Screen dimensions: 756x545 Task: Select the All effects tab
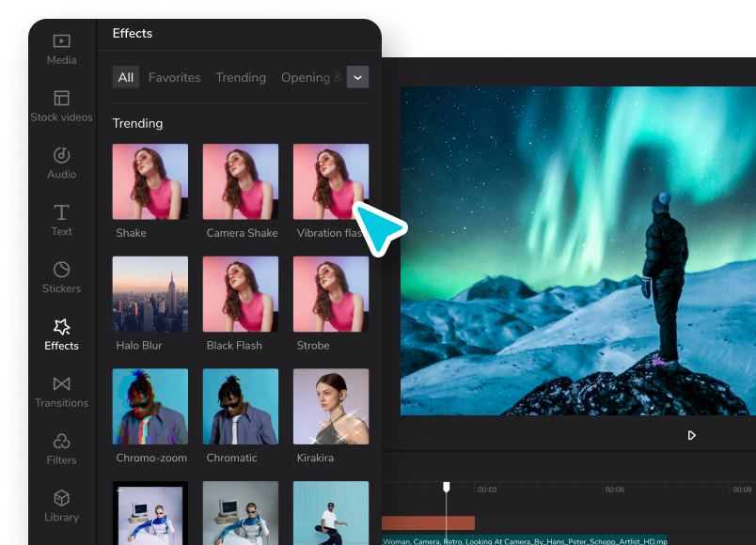[126, 77]
